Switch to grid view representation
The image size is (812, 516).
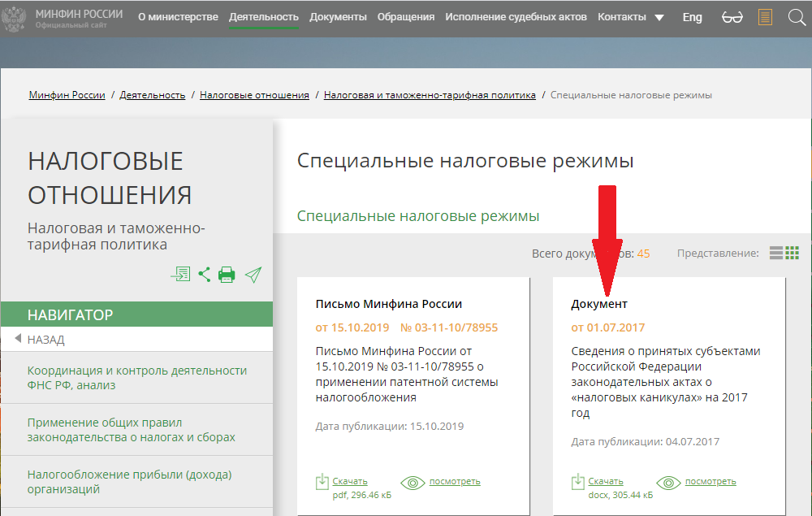(793, 253)
